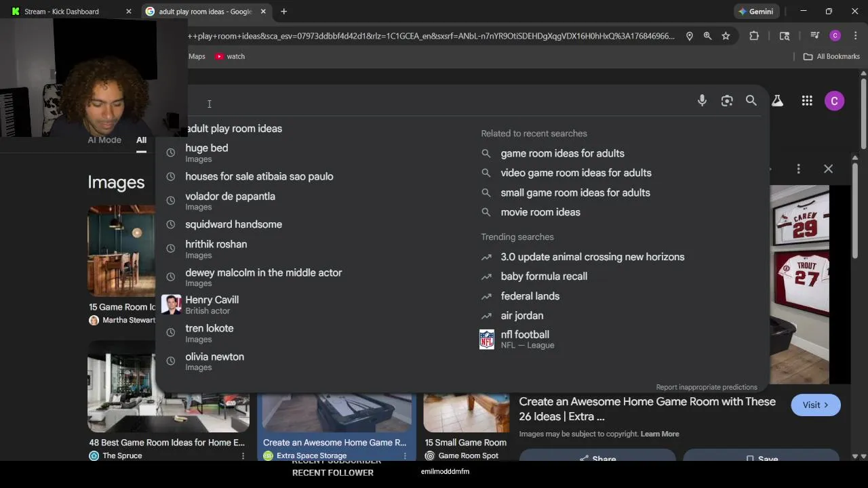Open media control icon in toolbar
868x488 pixels.
[815, 36]
